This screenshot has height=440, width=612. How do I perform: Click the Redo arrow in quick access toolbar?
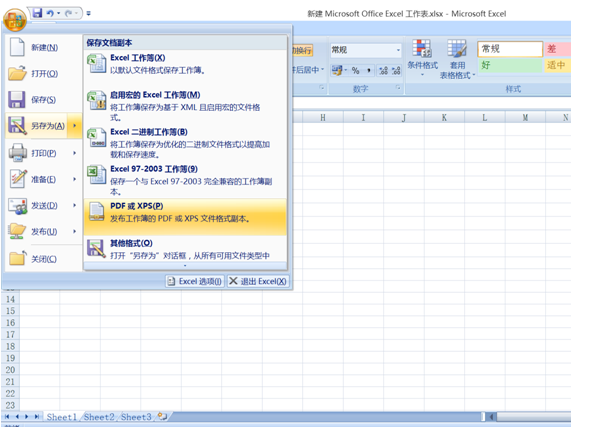click(69, 13)
